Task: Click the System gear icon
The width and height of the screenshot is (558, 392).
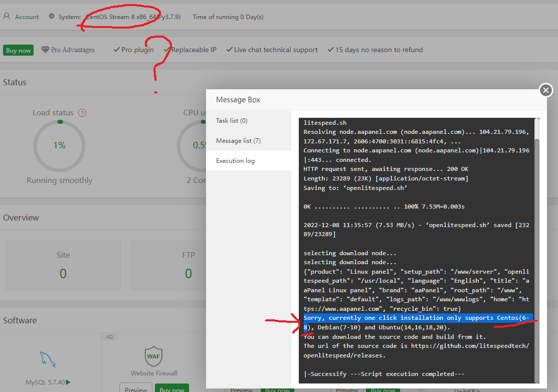Action: (x=52, y=17)
